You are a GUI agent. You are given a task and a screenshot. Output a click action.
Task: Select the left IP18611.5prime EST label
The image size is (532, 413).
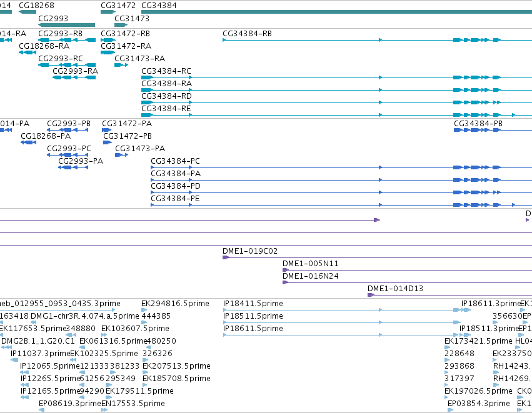[x=253, y=329]
